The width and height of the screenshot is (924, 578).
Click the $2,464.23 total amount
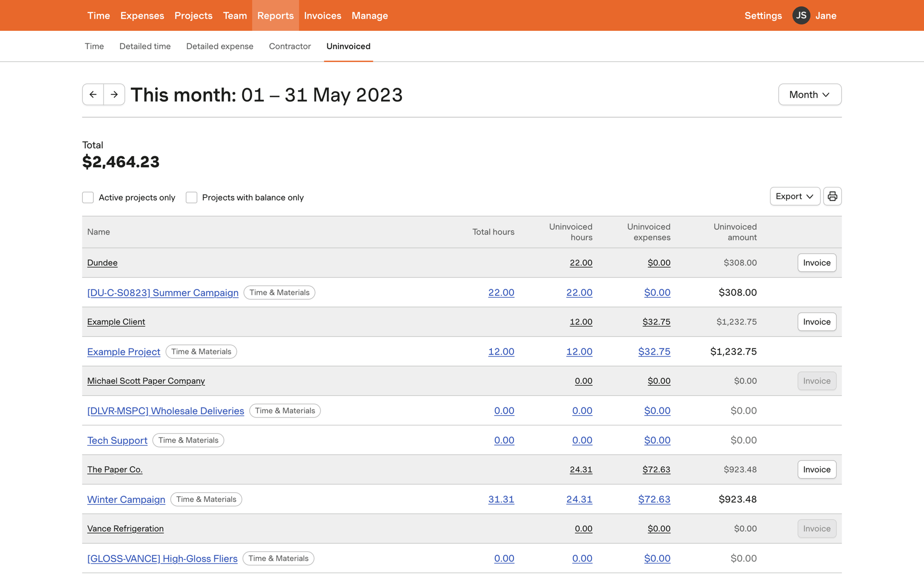[121, 162]
